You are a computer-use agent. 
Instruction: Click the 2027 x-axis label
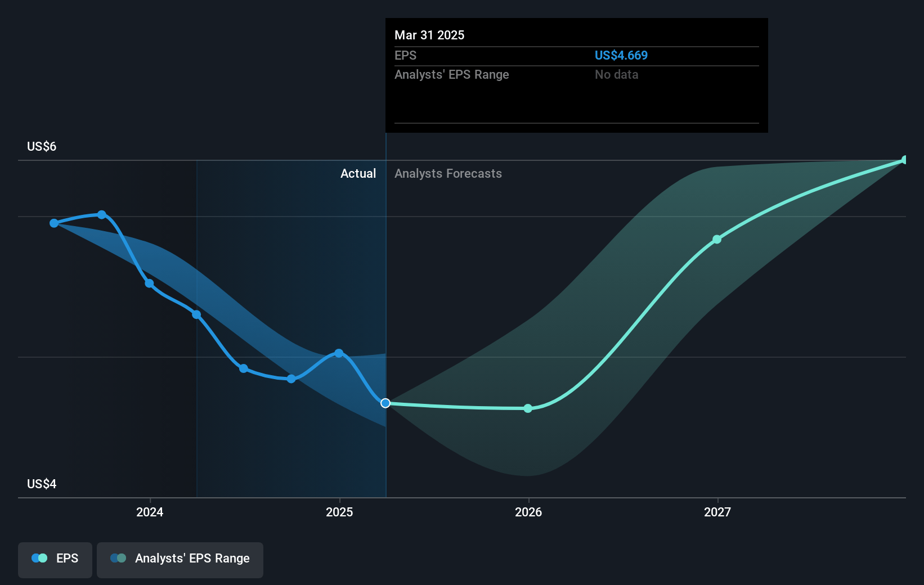717,512
